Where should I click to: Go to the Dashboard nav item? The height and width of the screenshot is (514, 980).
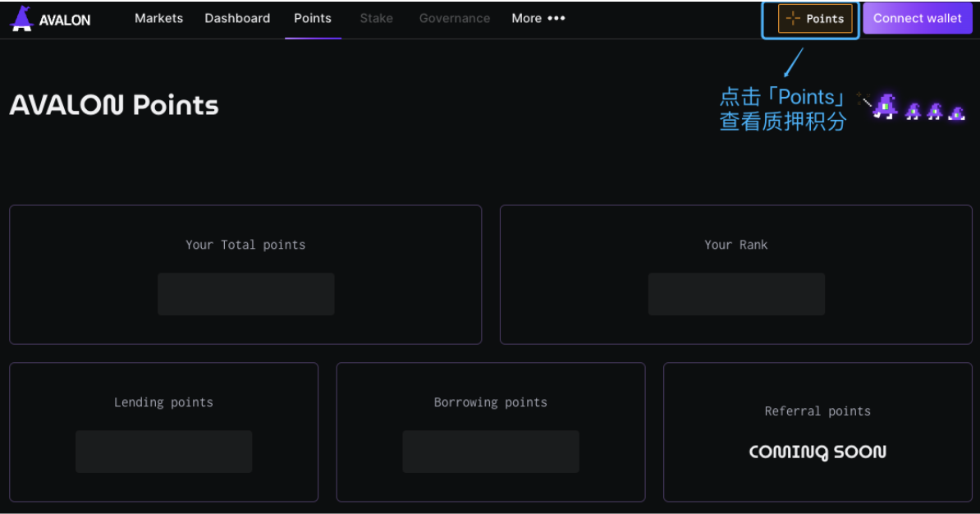pyautogui.click(x=237, y=18)
